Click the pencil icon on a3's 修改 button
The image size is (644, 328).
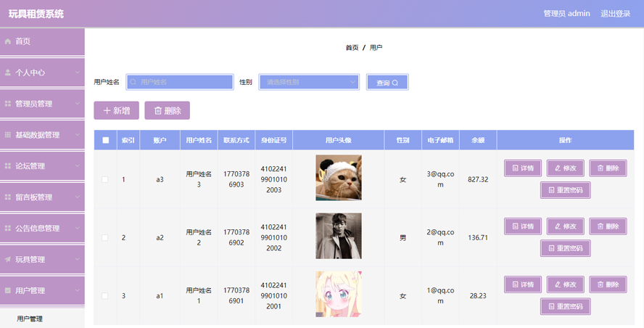tap(558, 168)
